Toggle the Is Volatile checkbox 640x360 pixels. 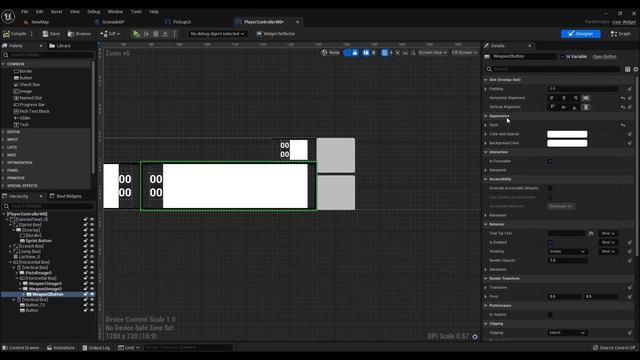coord(550,315)
